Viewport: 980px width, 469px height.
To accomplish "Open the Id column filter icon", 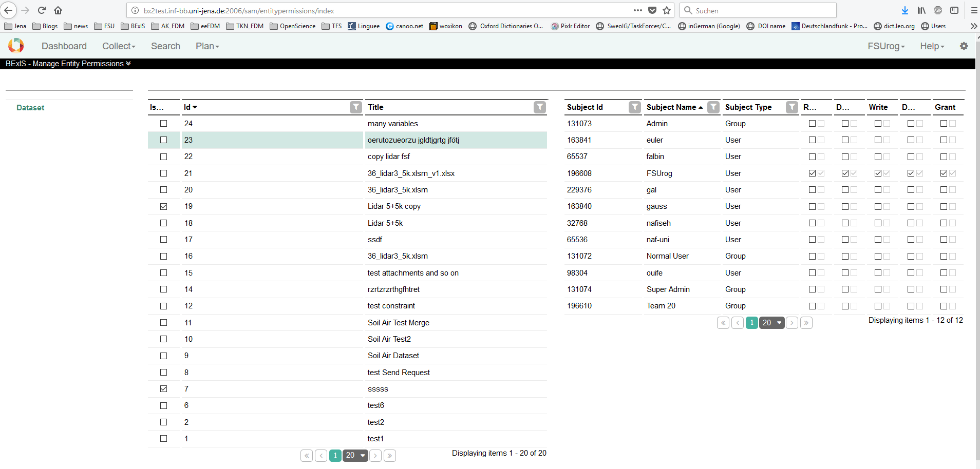I will click(x=355, y=107).
